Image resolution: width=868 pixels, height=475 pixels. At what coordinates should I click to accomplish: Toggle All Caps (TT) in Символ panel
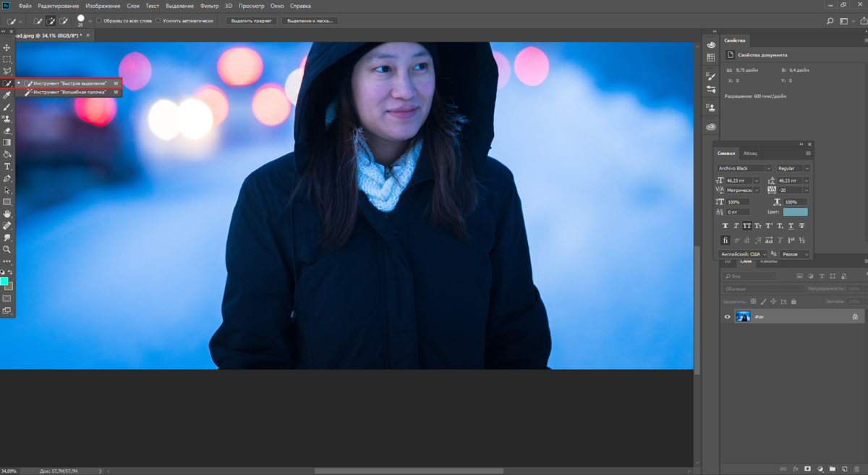pyautogui.click(x=746, y=226)
